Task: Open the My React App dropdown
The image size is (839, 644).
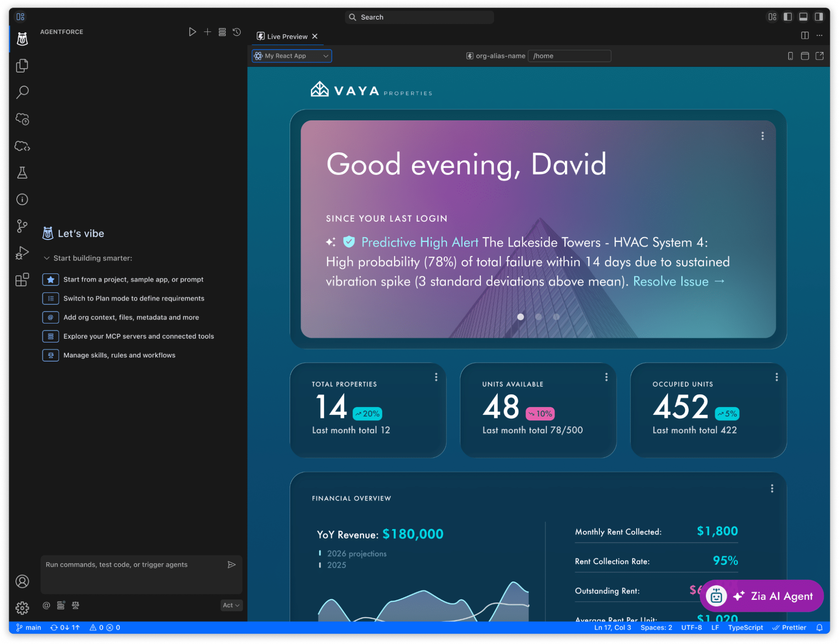Action: point(291,56)
